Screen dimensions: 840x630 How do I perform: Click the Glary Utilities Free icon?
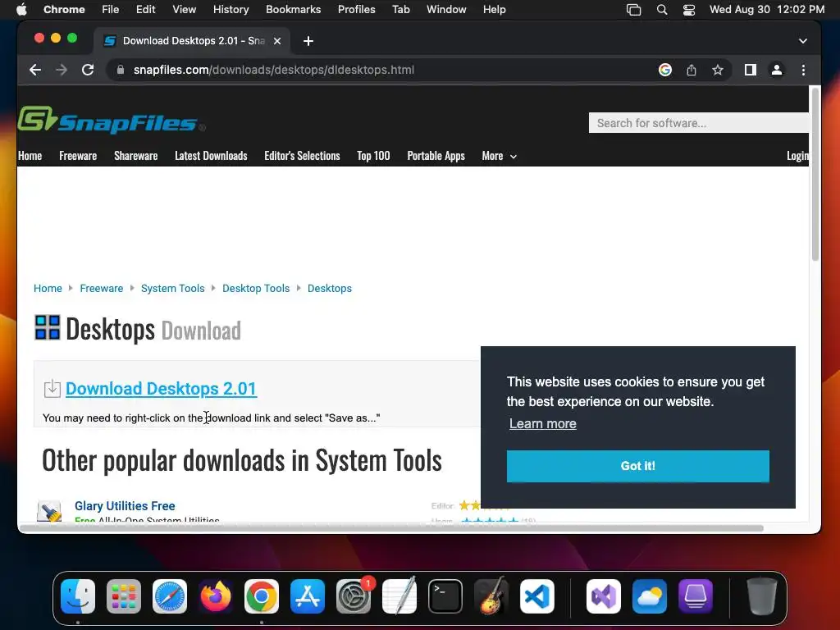pos(48,511)
